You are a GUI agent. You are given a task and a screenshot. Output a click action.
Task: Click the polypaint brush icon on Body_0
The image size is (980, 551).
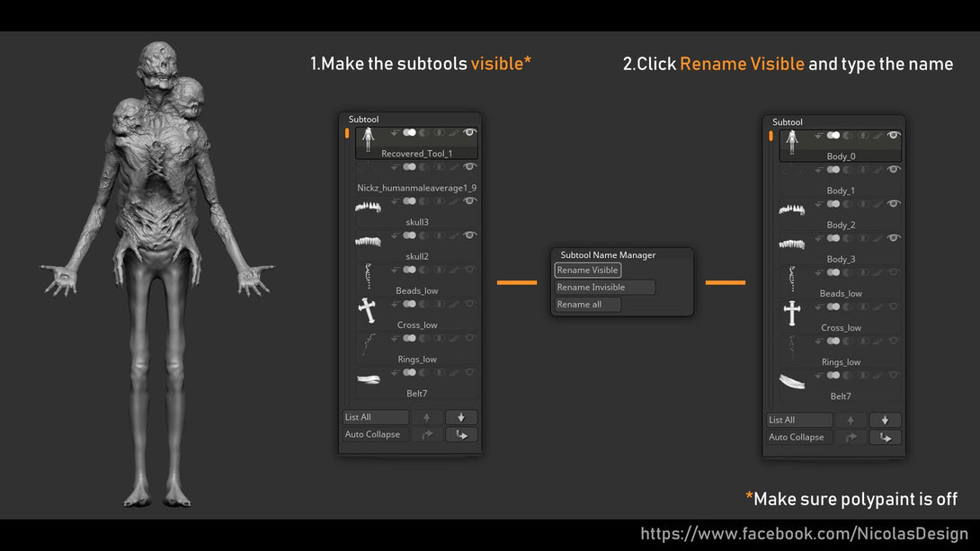(x=878, y=135)
